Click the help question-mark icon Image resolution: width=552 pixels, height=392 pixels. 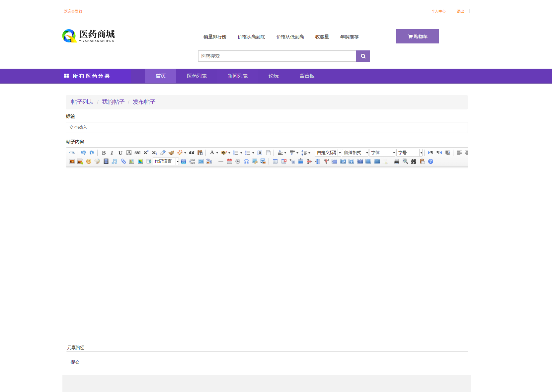click(x=431, y=162)
